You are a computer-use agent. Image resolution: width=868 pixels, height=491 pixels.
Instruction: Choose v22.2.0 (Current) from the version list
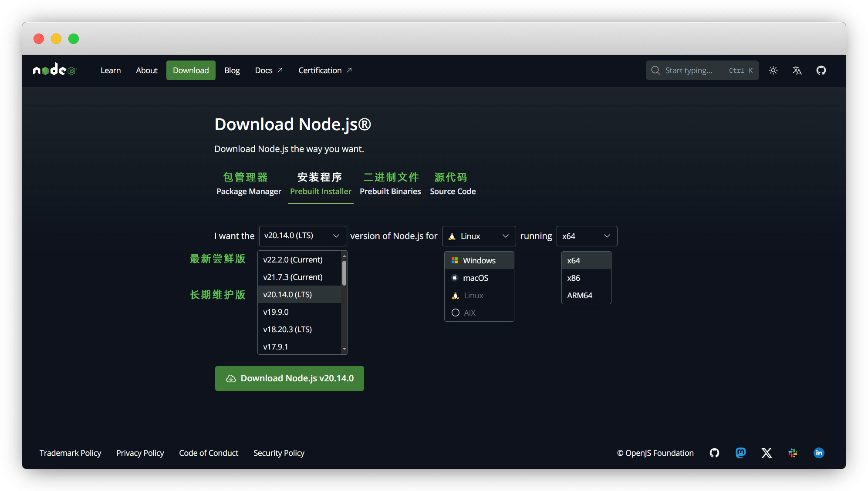pos(299,259)
